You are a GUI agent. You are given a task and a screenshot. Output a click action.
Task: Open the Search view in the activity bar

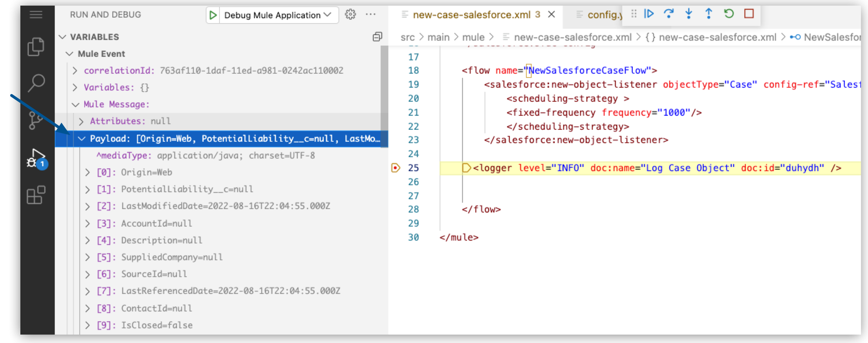coord(35,82)
